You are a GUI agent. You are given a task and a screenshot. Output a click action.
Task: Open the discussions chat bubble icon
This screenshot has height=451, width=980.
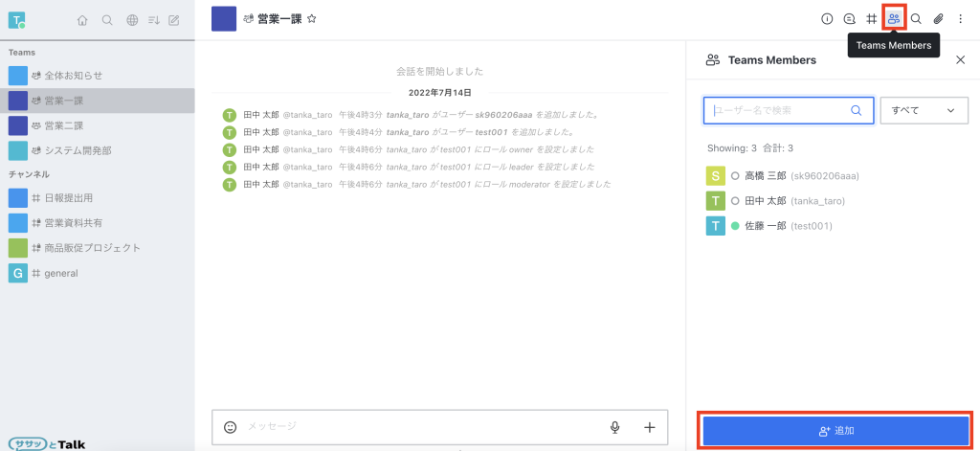850,19
